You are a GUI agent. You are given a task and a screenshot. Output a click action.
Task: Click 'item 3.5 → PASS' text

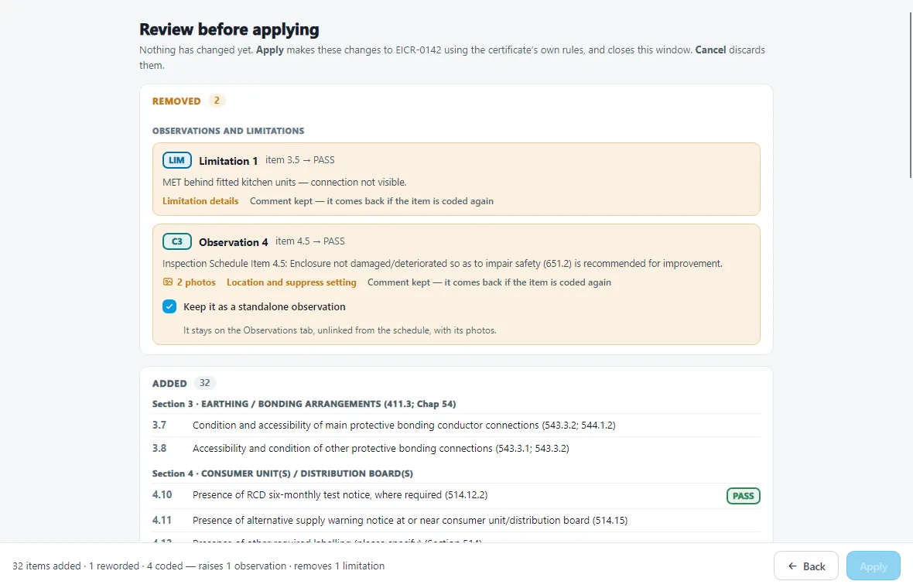[x=300, y=160]
